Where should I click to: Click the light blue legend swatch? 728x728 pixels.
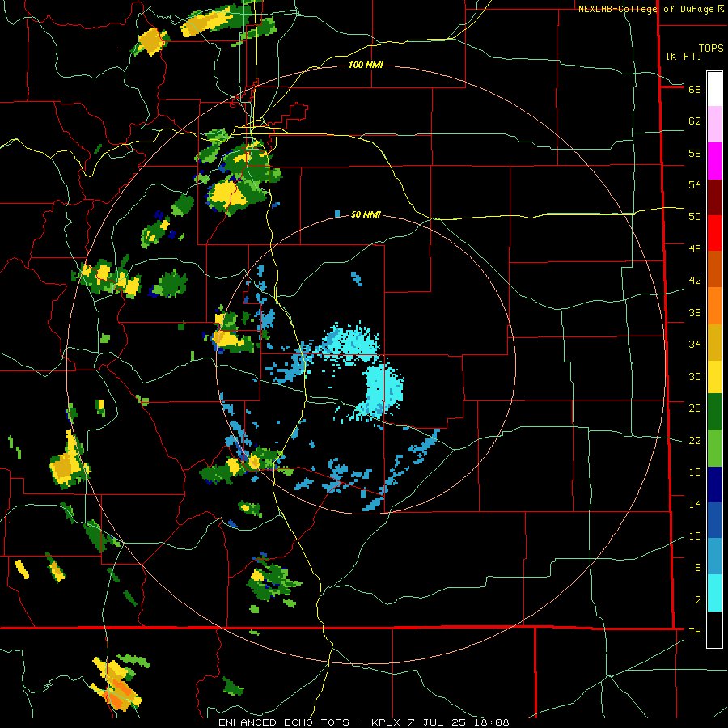[x=714, y=557]
